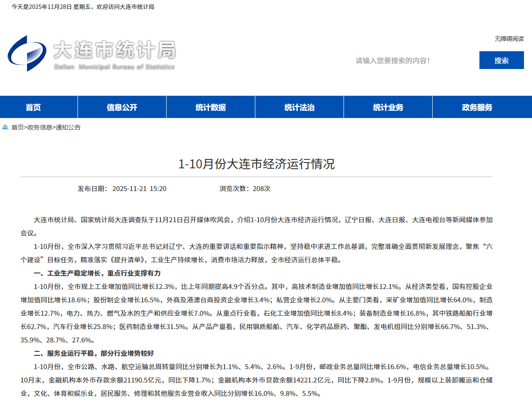Click the 首页 breadcrumb link

(x=17, y=127)
